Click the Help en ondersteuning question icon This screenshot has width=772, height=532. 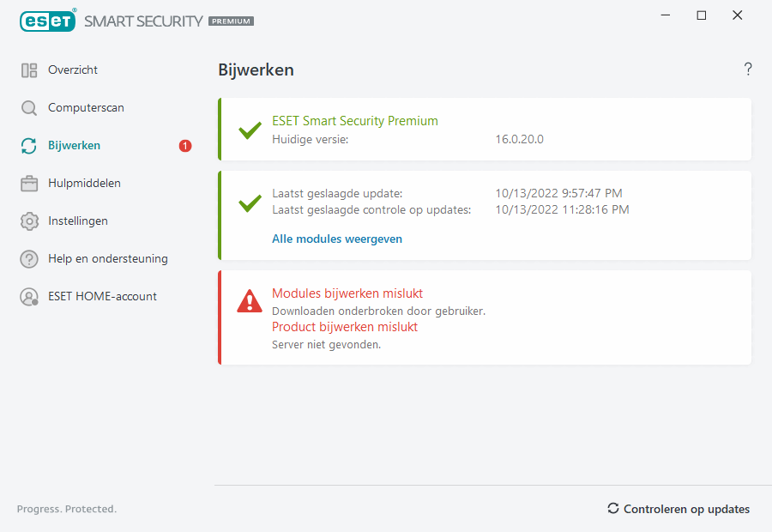tap(29, 259)
